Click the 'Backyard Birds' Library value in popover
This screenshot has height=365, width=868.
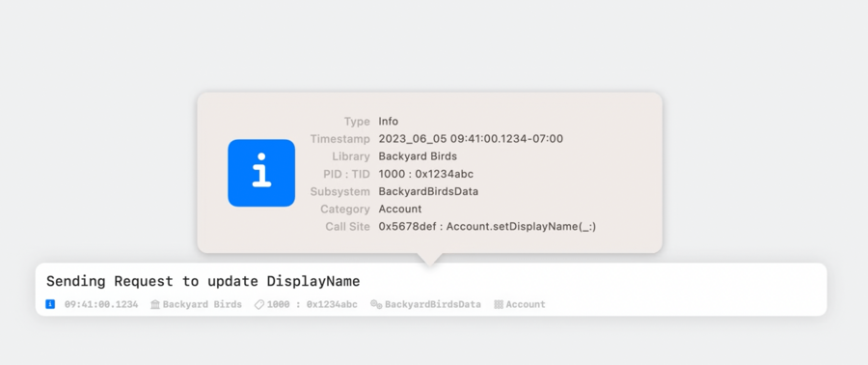[x=418, y=156]
